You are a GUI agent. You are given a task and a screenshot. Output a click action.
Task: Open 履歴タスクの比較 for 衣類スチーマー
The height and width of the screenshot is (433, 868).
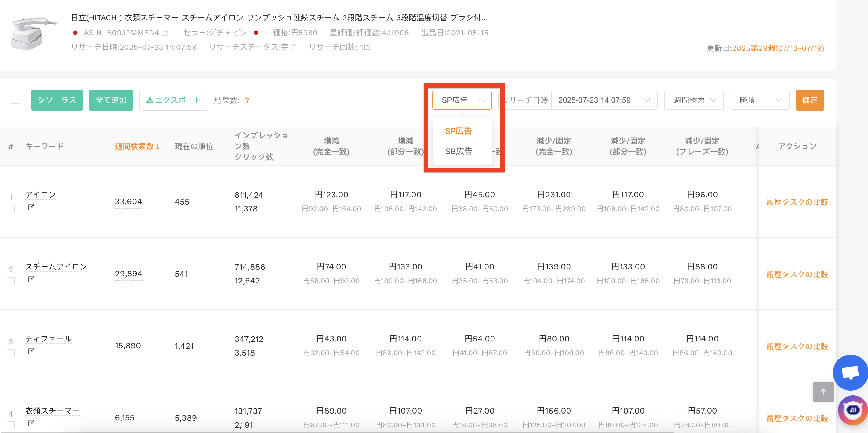click(x=797, y=418)
